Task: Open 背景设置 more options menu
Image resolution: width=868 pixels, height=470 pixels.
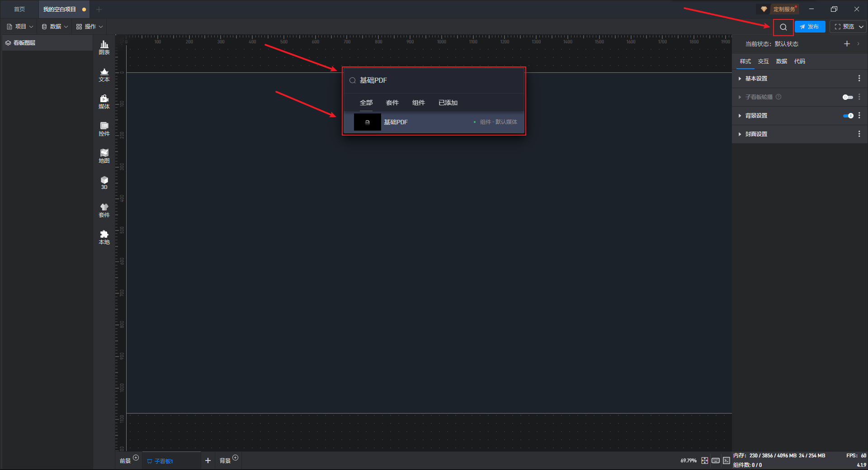Action: tap(859, 116)
